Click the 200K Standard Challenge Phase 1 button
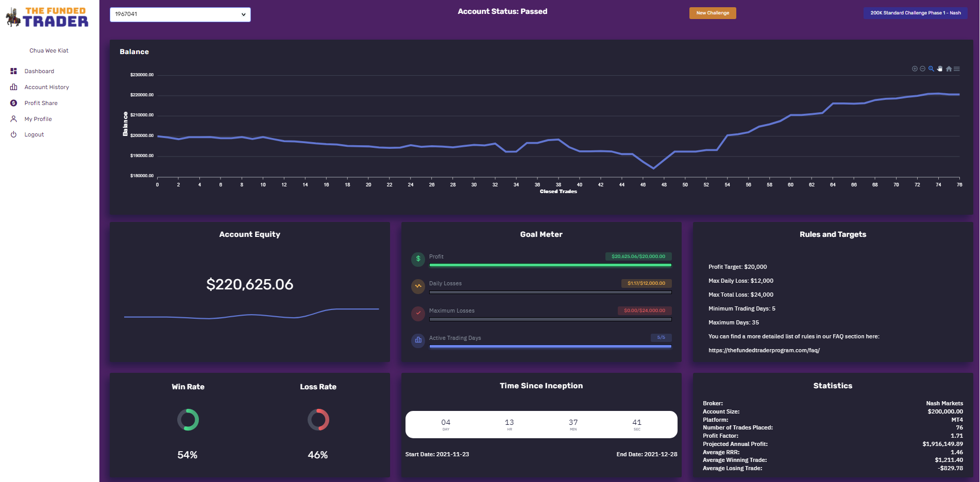 [916, 13]
